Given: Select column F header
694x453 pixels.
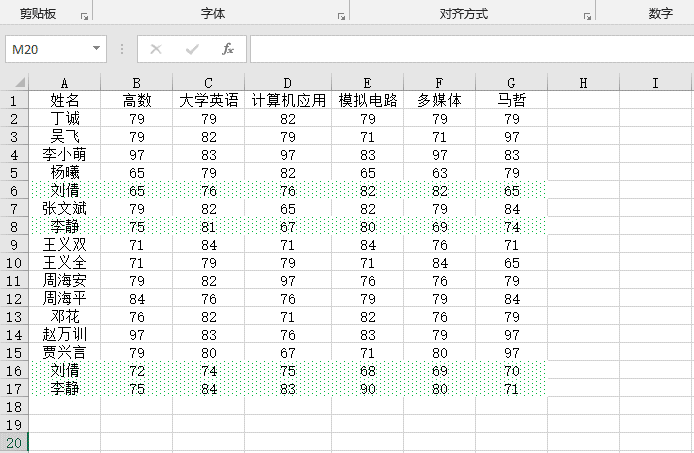Looking at the screenshot, I should (440, 83).
